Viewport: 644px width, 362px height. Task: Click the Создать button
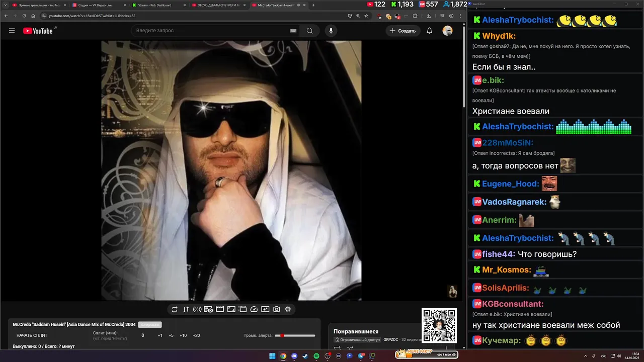point(403,31)
